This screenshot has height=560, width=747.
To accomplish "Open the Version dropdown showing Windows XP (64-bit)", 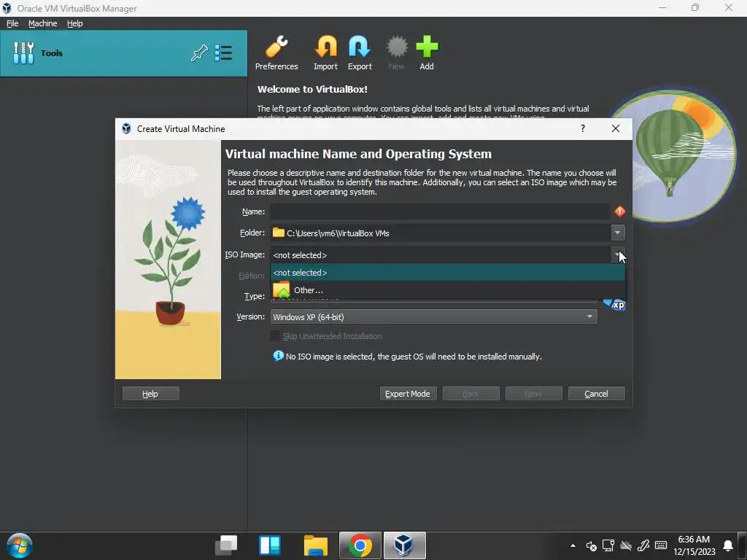I will pos(433,316).
